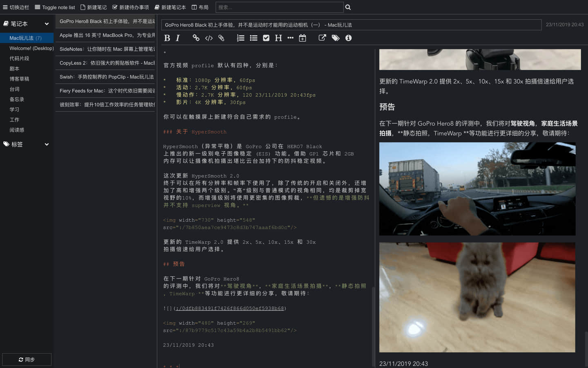Open the 学习 notebook

point(27,110)
